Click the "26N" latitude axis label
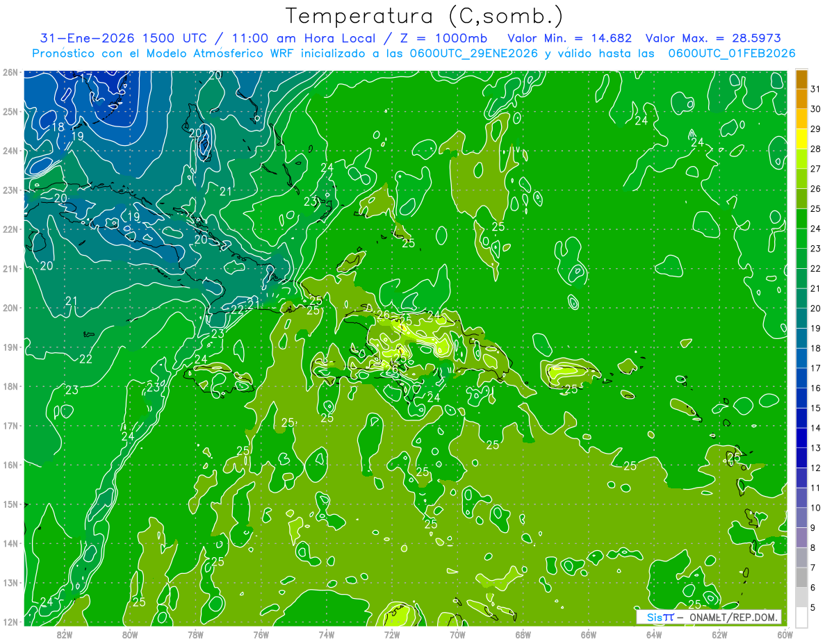Viewport: 834px width, 644px height. tap(10, 72)
